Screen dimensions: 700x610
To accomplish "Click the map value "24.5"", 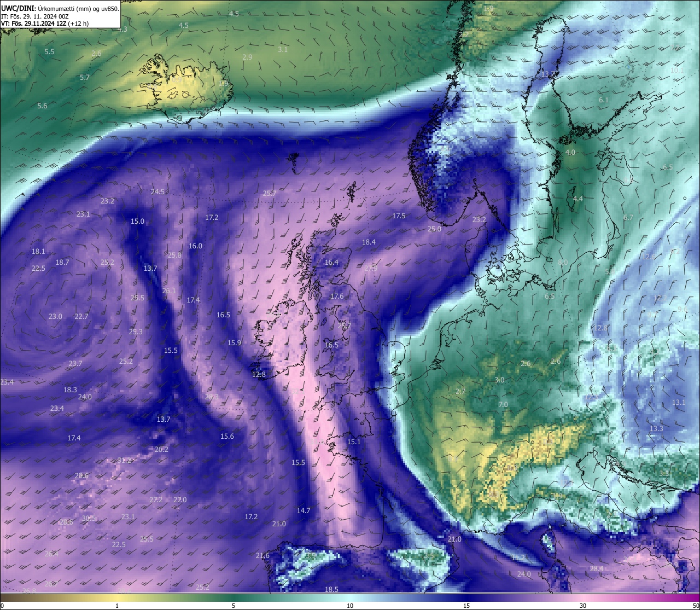I will (157, 191).
